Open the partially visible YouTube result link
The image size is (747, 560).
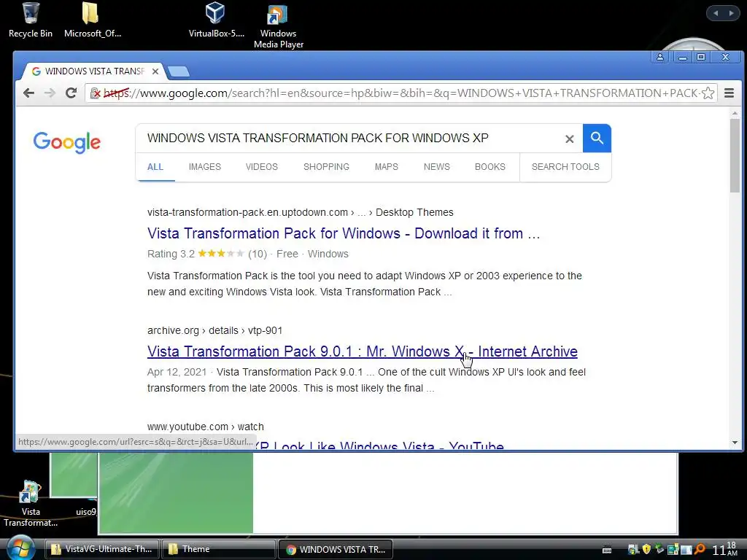[x=379, y=446]
